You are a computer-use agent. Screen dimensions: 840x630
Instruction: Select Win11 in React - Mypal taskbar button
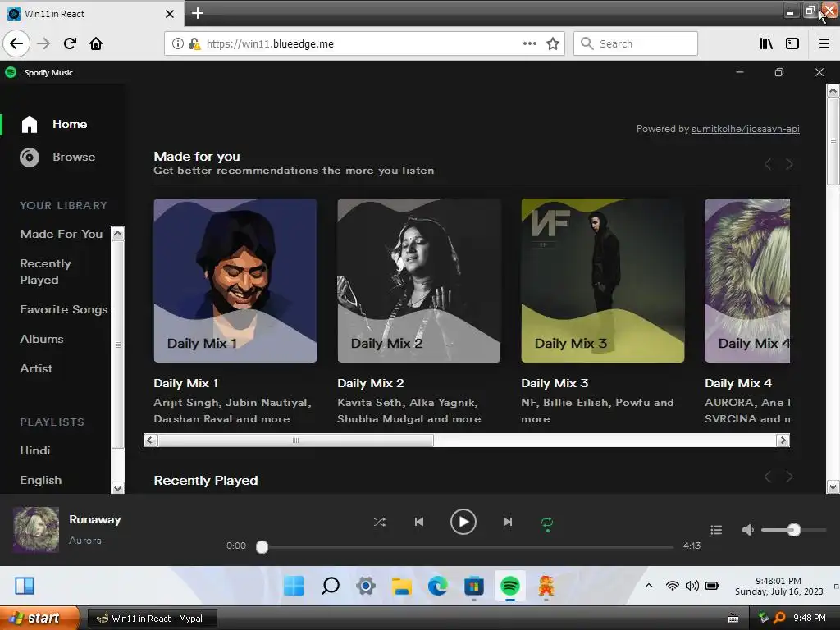153,619
